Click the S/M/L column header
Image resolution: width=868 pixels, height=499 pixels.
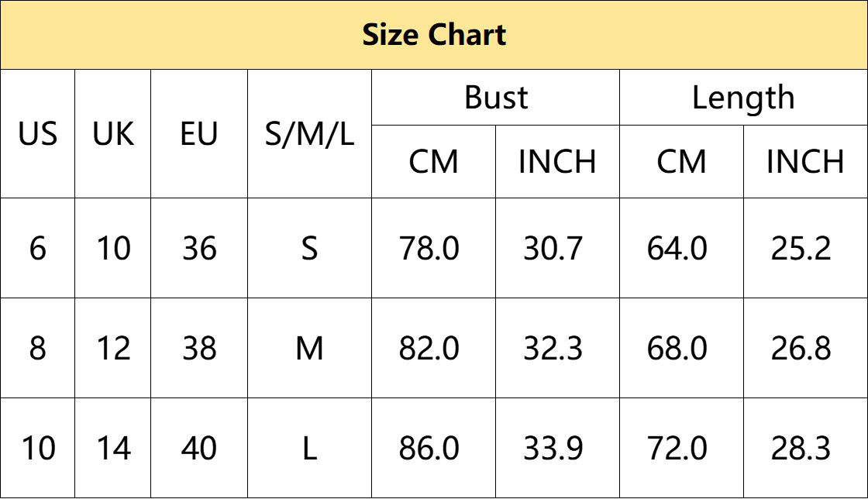point(309,134)
